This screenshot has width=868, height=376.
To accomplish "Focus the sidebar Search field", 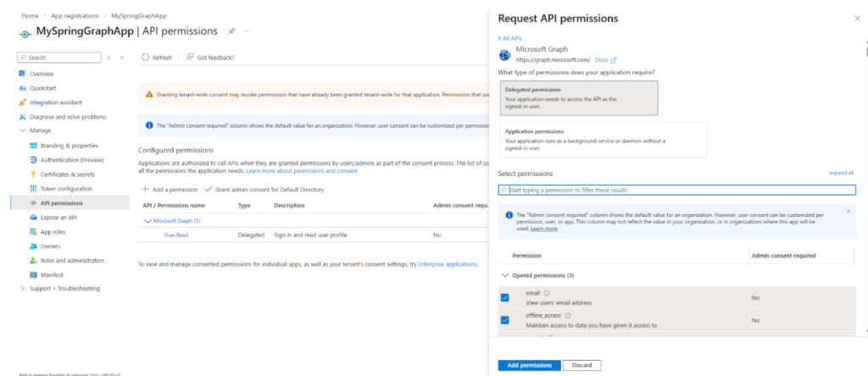I will click(x=59, y=58).
